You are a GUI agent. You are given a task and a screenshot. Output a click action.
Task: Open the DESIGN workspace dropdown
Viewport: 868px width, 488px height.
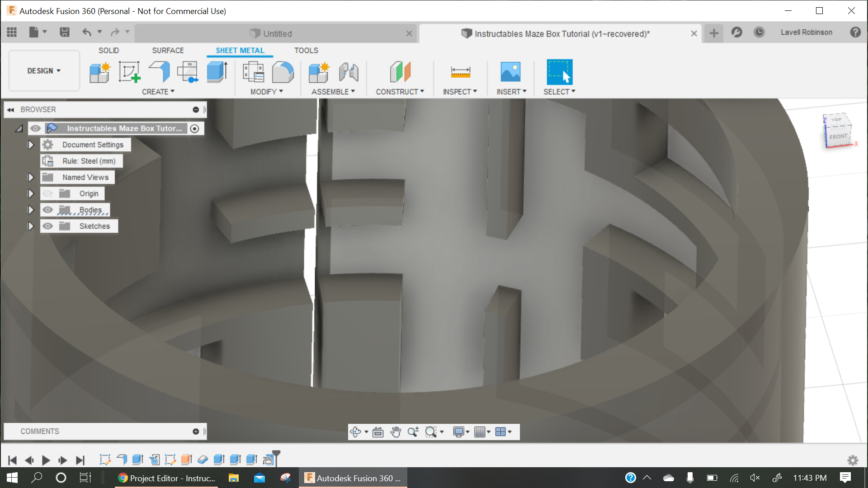click(x=44, y=71)
